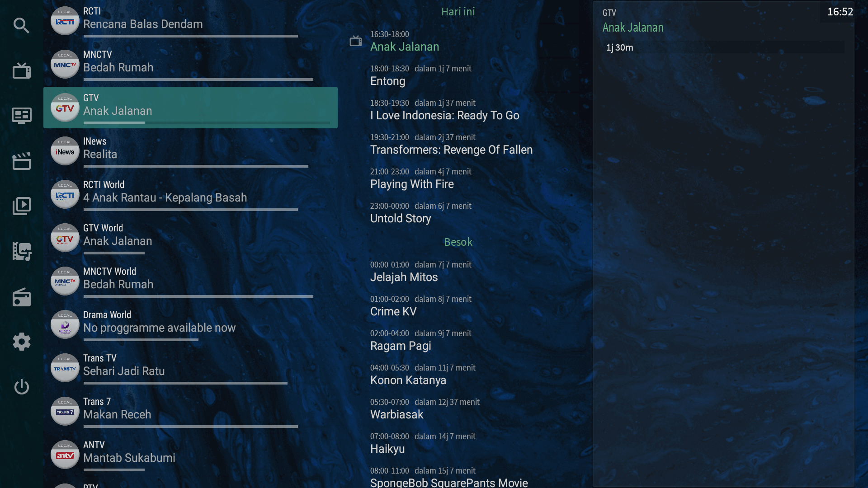Open the settings gear icon

21,342
